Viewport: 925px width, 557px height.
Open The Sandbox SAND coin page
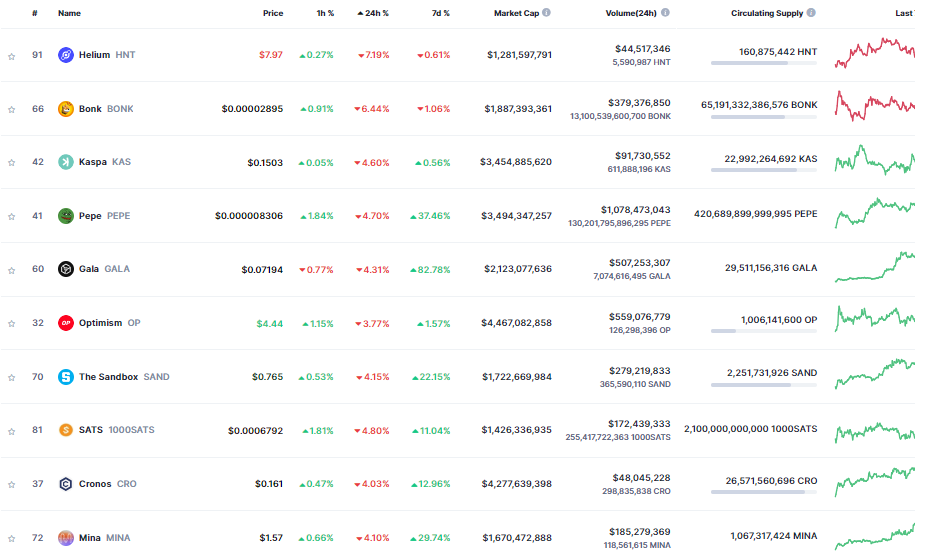124,377
